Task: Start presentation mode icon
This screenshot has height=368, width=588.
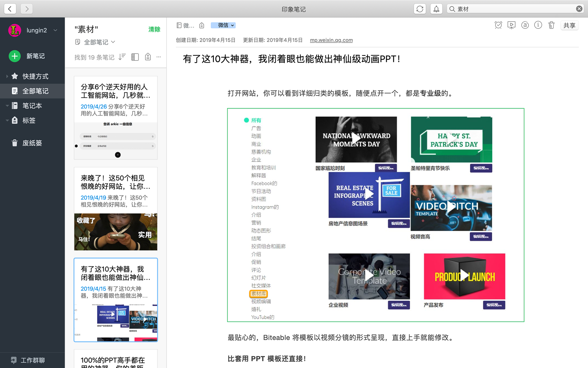Action: click(x=511, y=25)
